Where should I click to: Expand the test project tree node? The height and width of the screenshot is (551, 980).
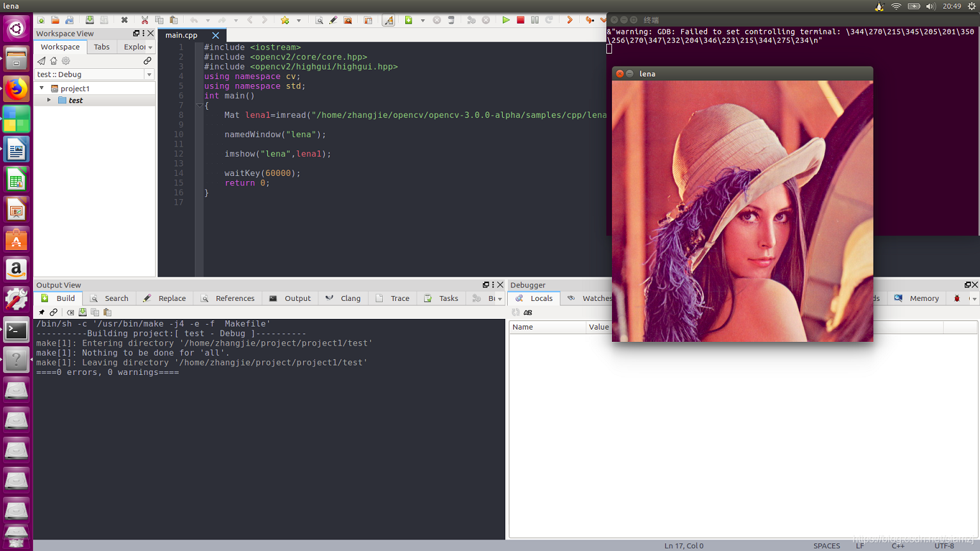[x=49, y=100]
